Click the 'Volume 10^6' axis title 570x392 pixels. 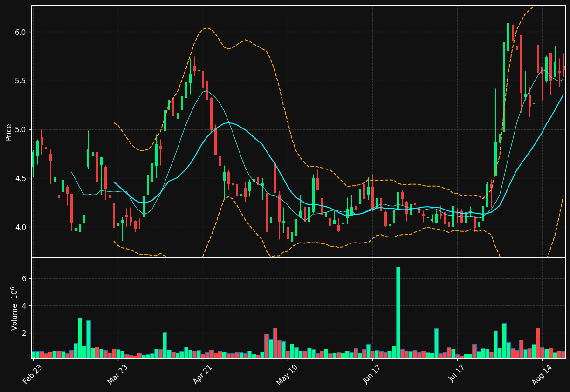pos(14,308)
